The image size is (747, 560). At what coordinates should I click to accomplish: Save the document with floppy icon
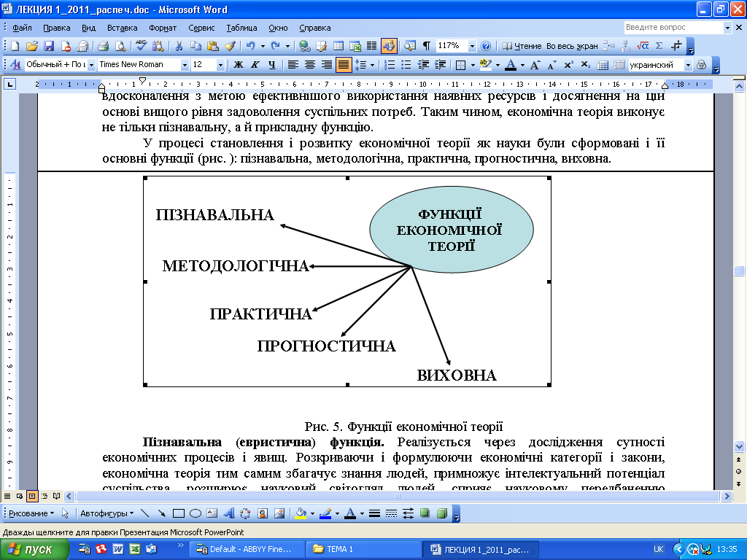pos(49,46)
